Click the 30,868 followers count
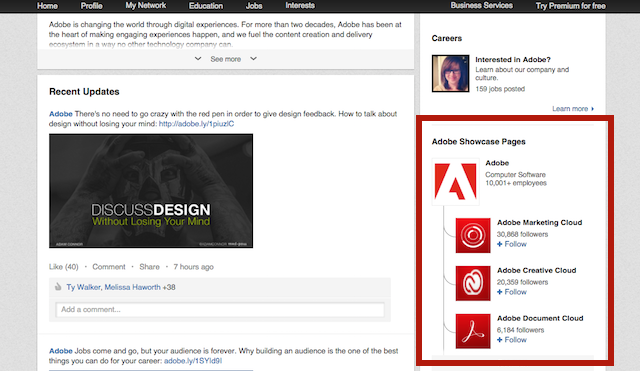Image resolution: width=640 pixels, height=371 pixels. (522, 234)
